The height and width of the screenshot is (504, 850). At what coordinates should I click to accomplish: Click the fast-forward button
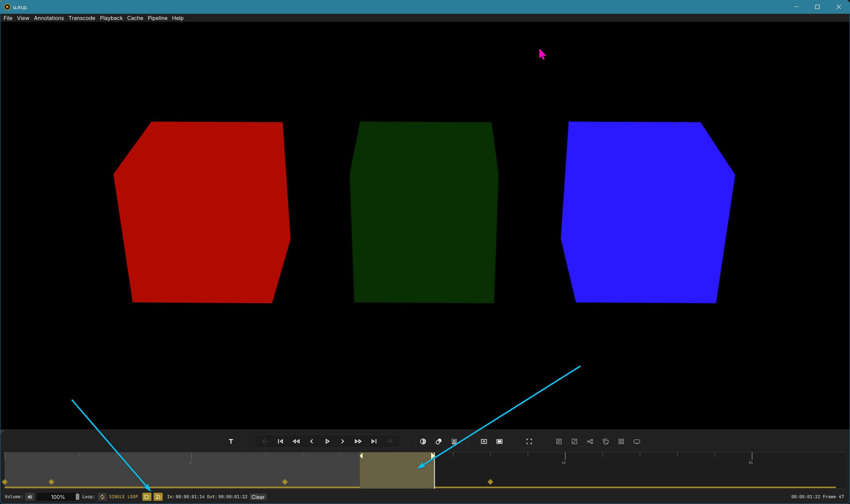358,441
